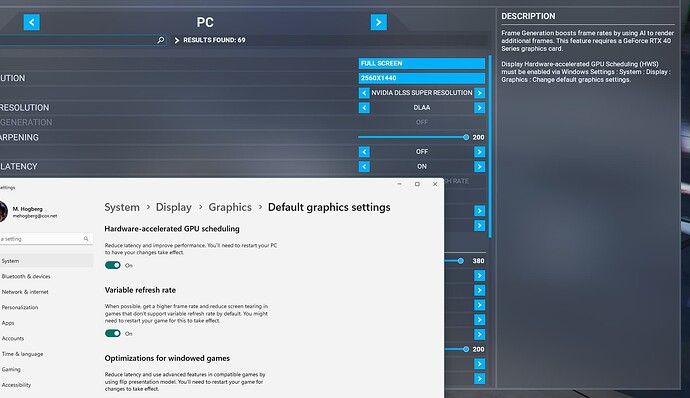Open the FULL SCREEN display mode dropdown
This screenshot has height=398, width=690.
(x=422, y=63)
